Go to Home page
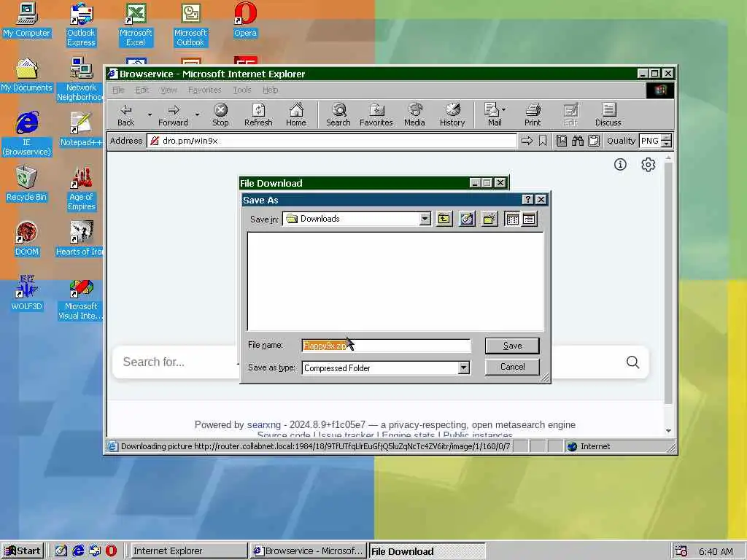Image resolution: width=747 pixels, height=560 pixels. (x=296, y=115)
